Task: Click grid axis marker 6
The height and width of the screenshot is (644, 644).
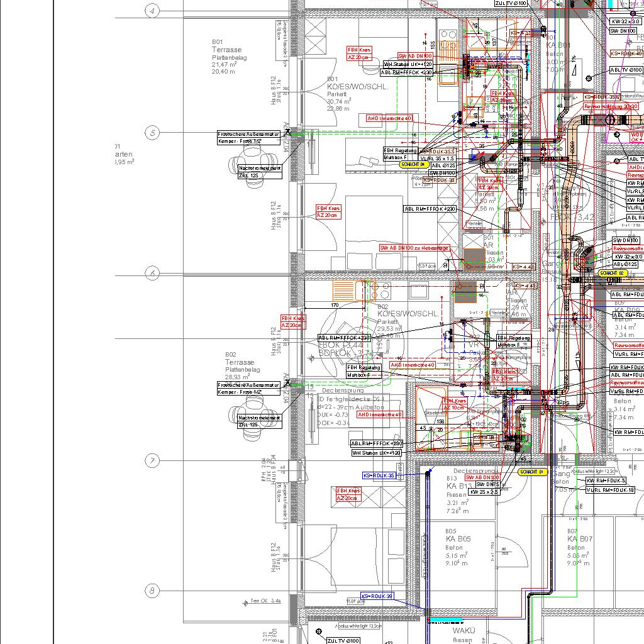Action: pyautogui.click(x=152, y=273)
